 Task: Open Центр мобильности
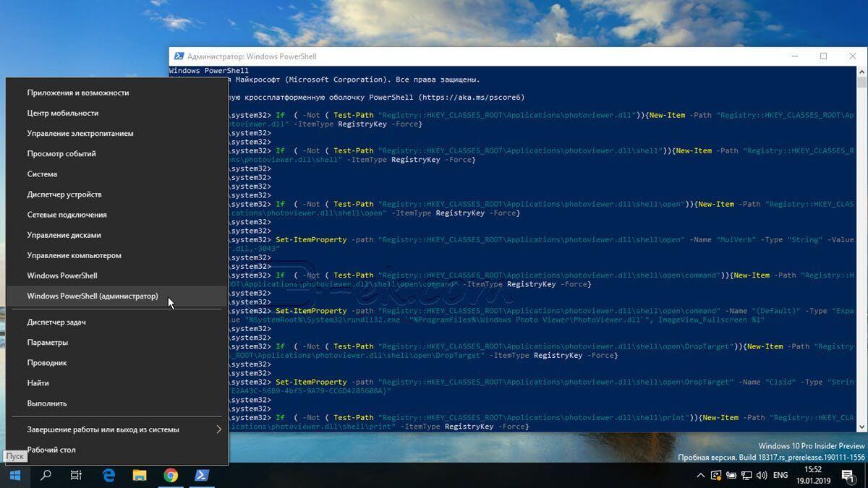tap(117, 113)
